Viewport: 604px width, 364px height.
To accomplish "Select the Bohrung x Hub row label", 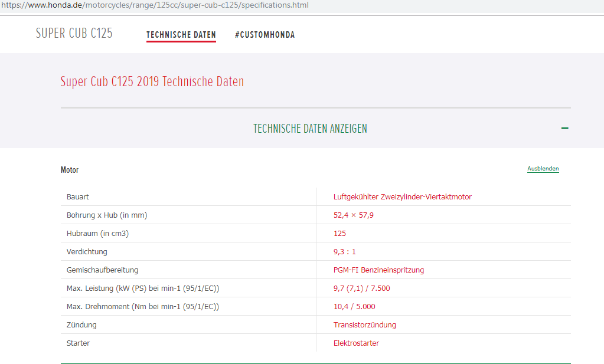I will pyautogui.click(x=107, y=215).
